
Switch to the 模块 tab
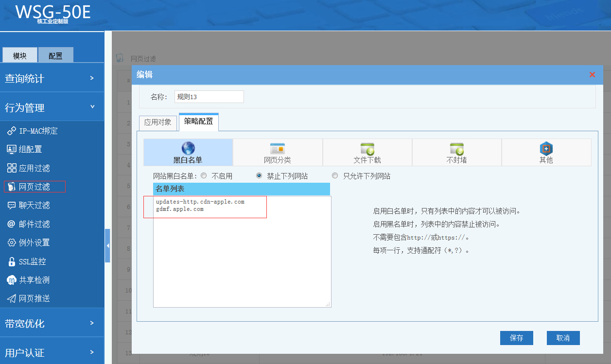(x=20, y=55)
